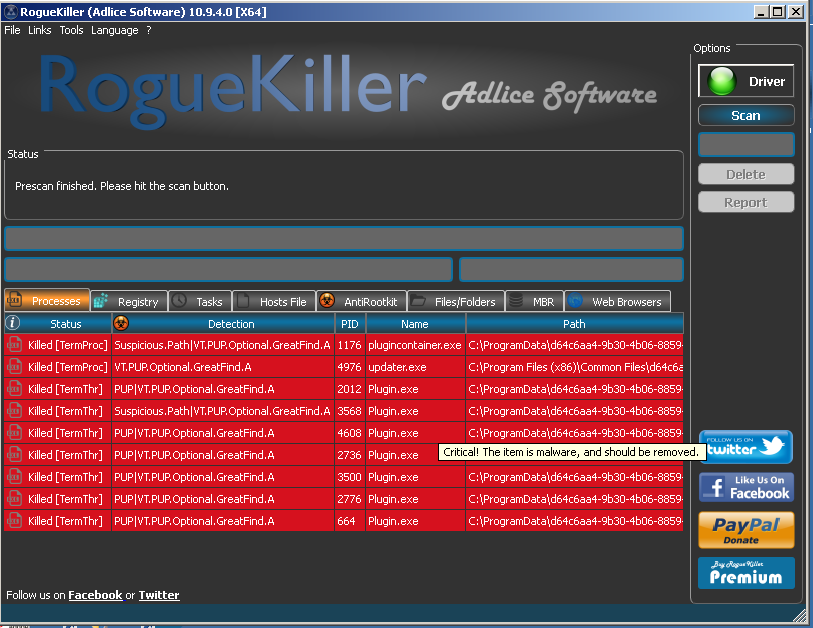The height and width of the screenshot is (628, 813).
Task: Sort by the PID column header
Action: click(349, 324)
